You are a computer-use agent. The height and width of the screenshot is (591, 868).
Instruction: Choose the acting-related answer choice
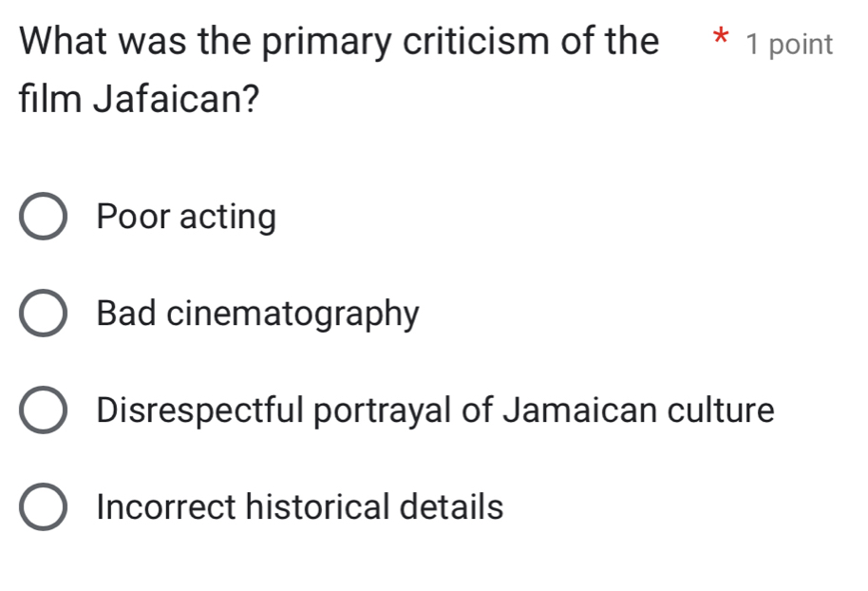point(184,217)
